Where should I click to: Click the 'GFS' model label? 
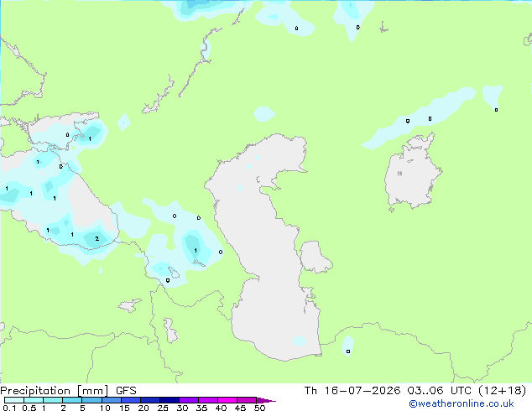point(126,391)
